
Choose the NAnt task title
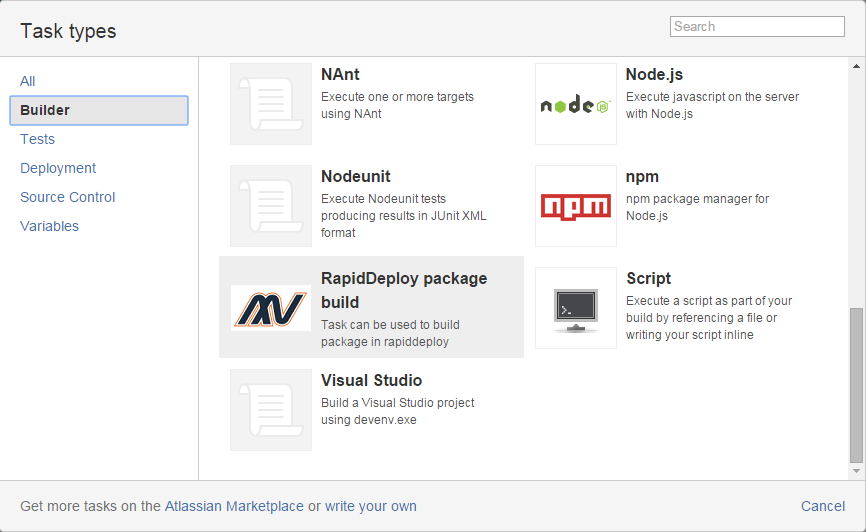tap(340, 74)
